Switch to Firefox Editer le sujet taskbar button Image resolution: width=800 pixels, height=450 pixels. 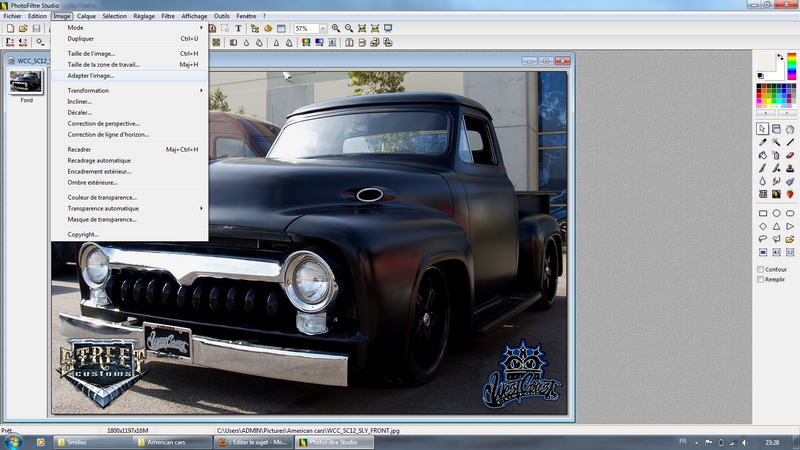[x=254, y=442]
